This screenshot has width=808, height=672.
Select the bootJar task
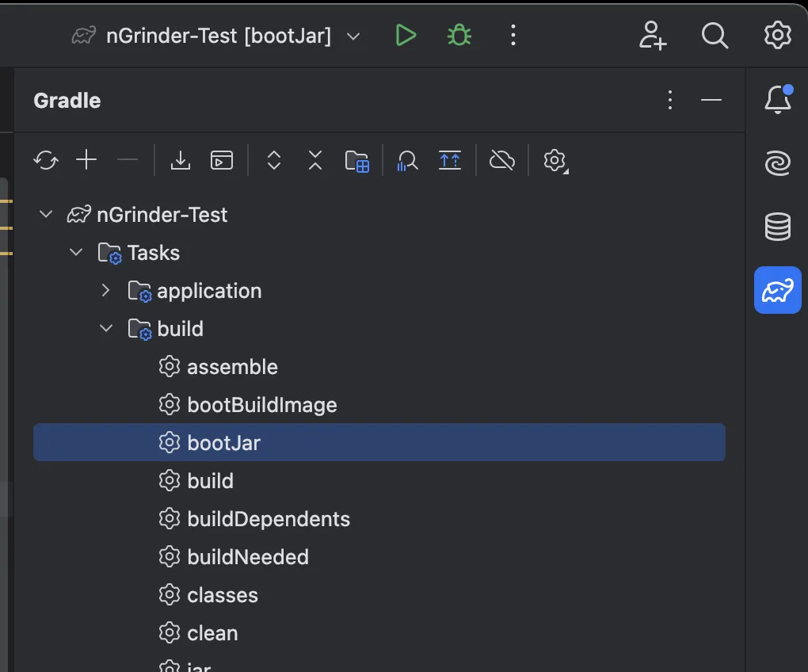coord(379,443)
